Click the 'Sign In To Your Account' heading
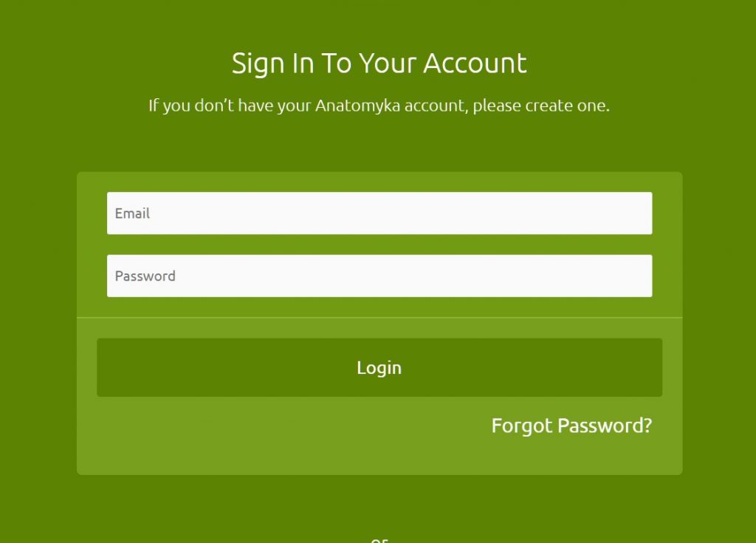Screen dimensions: 756x543 [379, 64]
